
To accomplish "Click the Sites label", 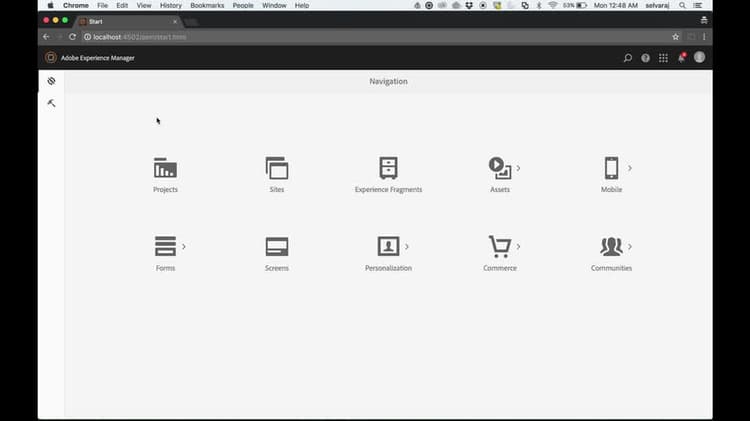I will (x=277, y=189).
